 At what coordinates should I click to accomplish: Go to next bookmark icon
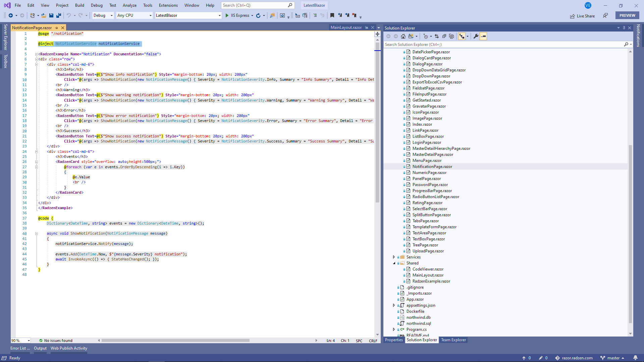point(347,15)
